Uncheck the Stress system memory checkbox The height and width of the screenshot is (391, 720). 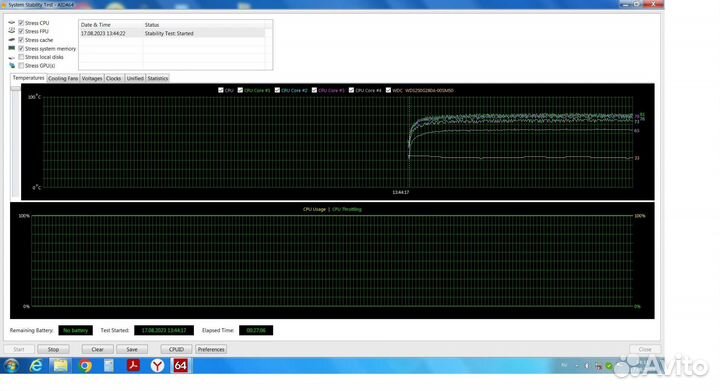[x=21, y=48]
